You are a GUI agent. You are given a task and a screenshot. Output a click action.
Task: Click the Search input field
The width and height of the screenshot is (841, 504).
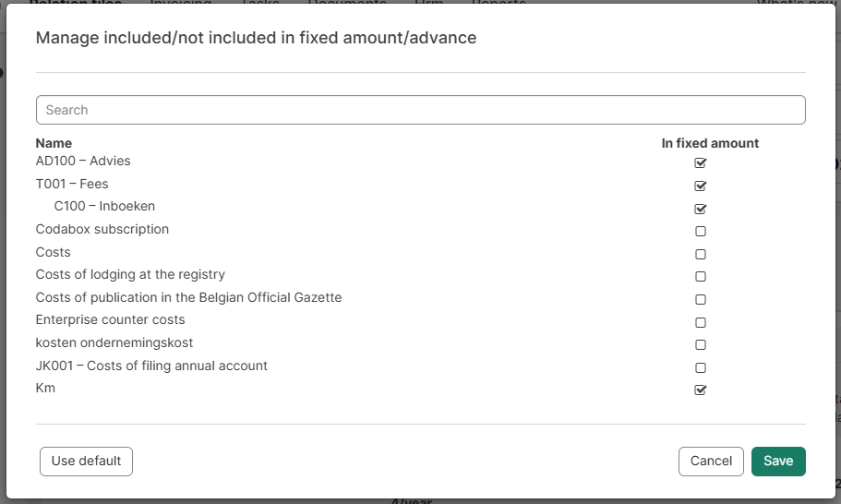point(420,110)
